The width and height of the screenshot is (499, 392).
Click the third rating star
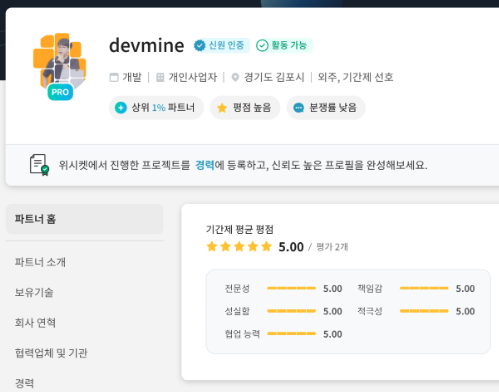coord(239,247)
